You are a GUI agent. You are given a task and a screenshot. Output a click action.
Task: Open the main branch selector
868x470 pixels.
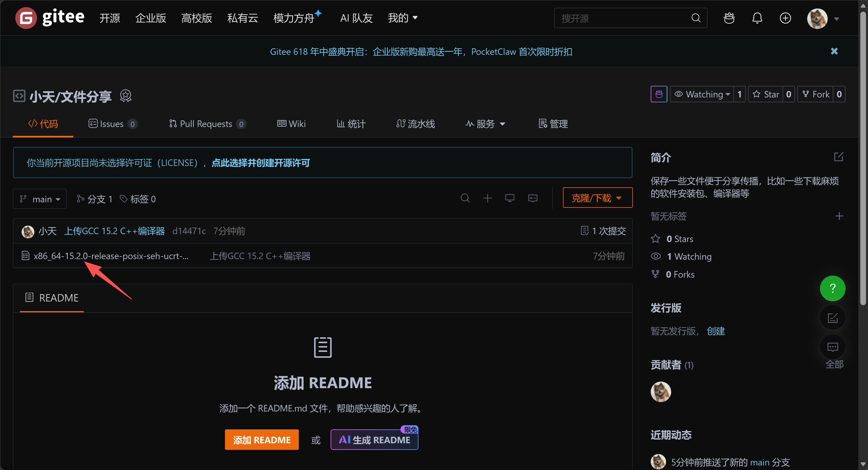click(40, 199)
